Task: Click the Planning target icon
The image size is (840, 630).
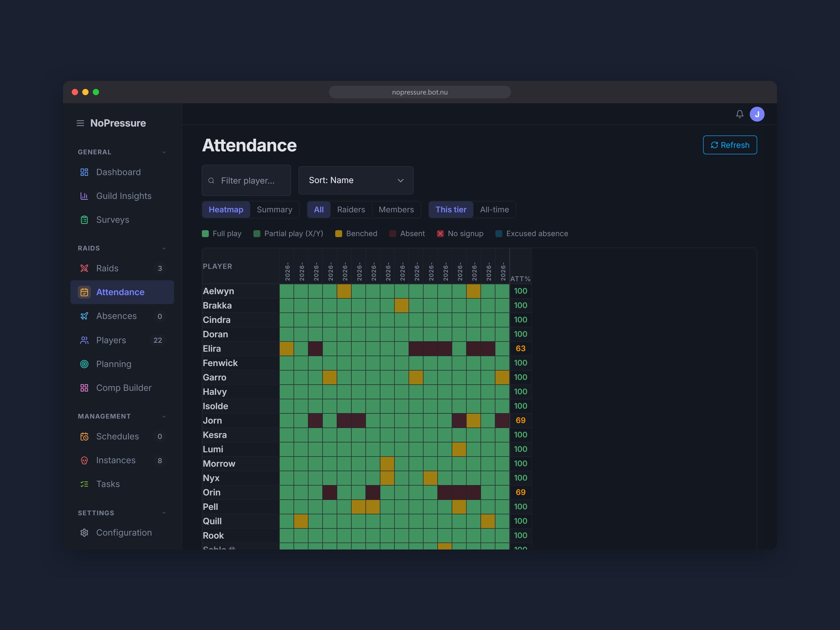Action: point(84,364)
